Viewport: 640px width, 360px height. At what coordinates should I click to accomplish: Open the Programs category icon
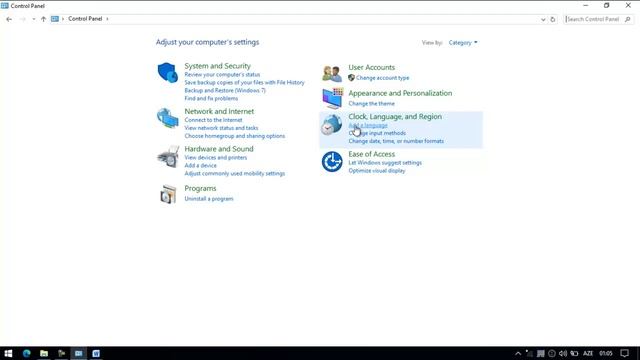168,194
